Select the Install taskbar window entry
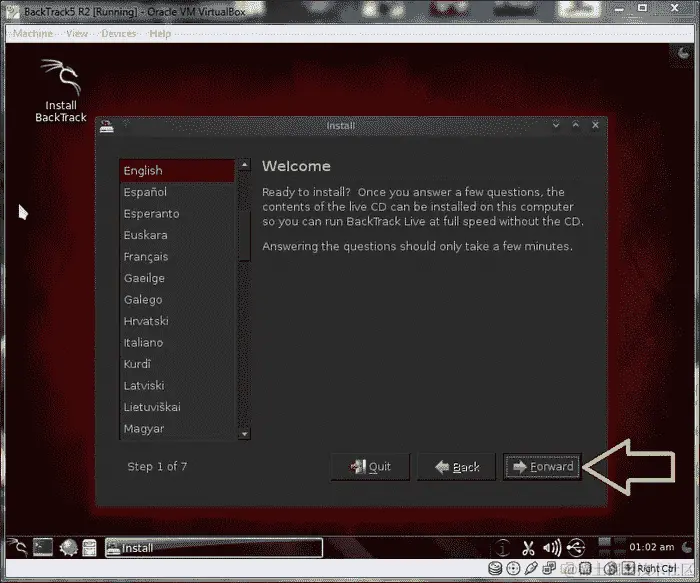The image size is (700, 583). tap(213, 548)
